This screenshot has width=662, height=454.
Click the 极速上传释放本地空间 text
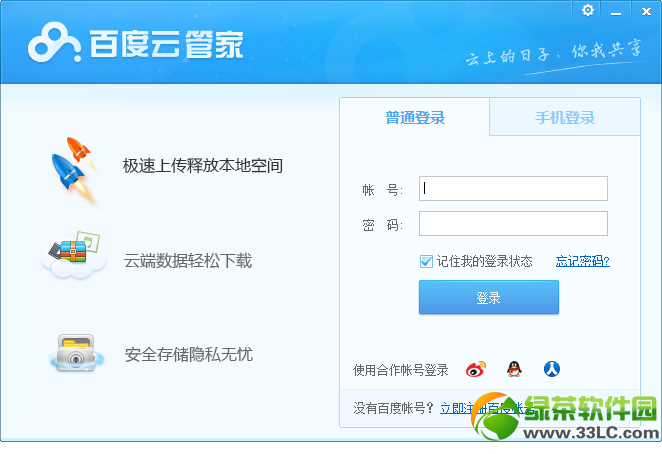click(x=203, y=166)
